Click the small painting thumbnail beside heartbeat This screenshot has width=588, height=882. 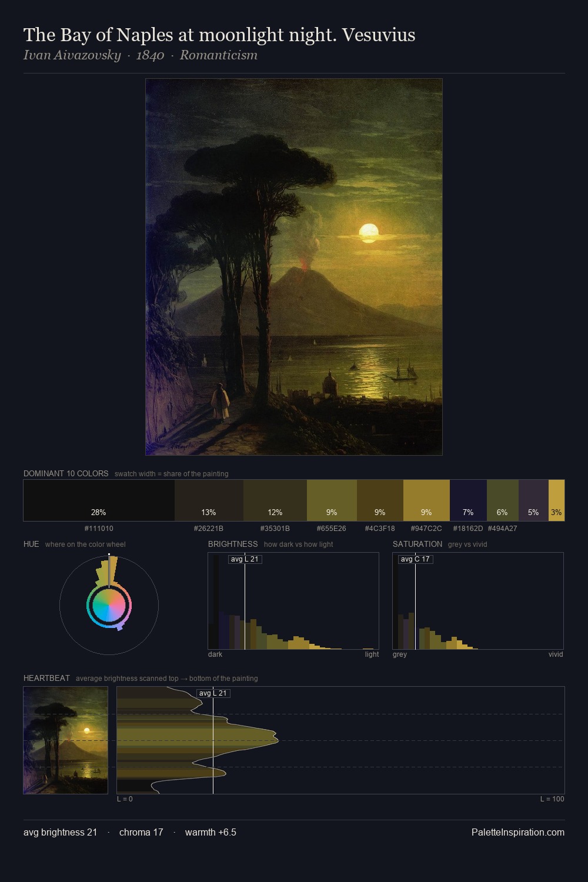[66, 740]
